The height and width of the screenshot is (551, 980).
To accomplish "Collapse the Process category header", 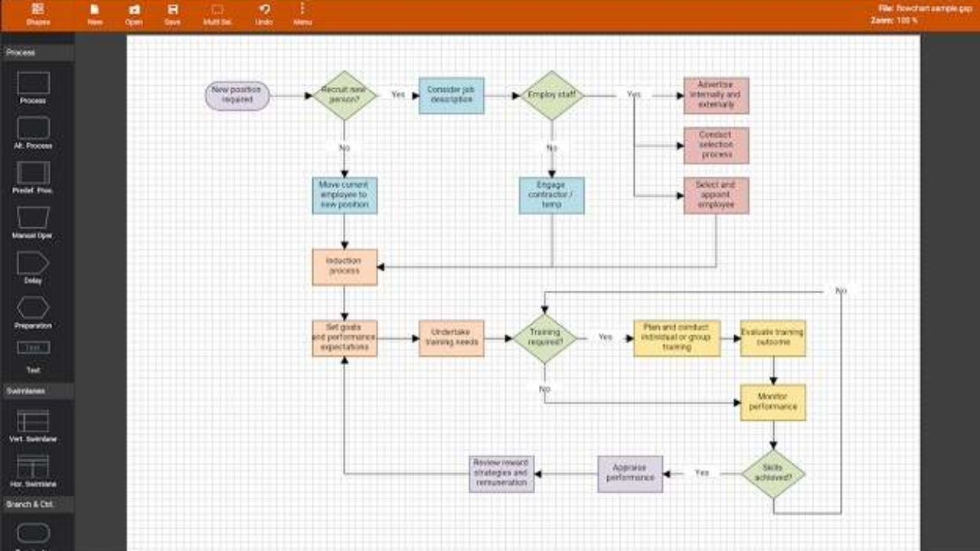I will (x=38, y=53).
